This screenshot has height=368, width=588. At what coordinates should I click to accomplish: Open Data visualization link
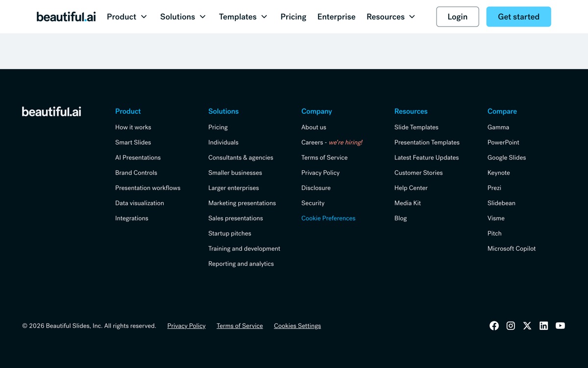point(140,203)
